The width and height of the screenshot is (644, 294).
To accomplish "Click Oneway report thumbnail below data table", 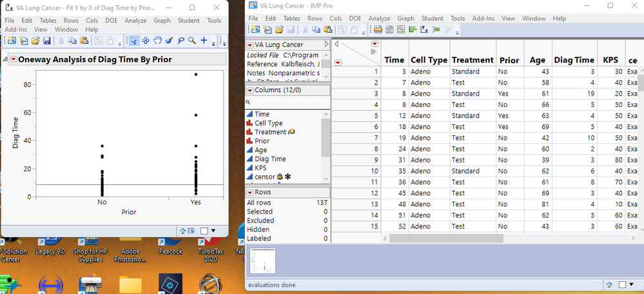I will [263, 260].
